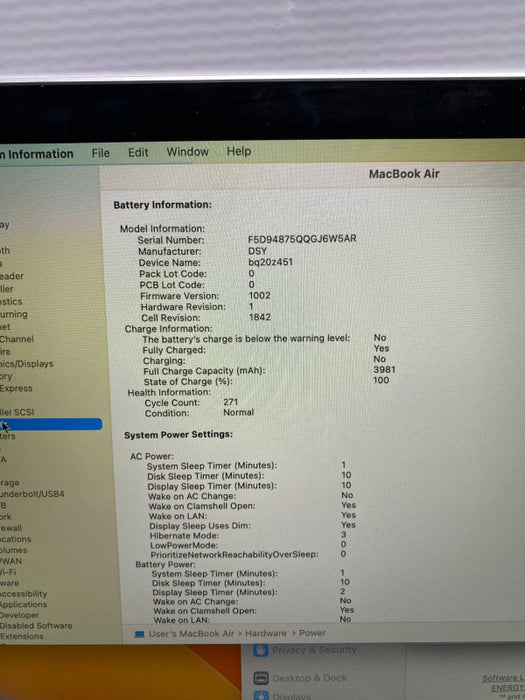The height and width of the screenshot is (700, 525).
Task: Select Extensions in the sidebar
Action: click(21, 637)
